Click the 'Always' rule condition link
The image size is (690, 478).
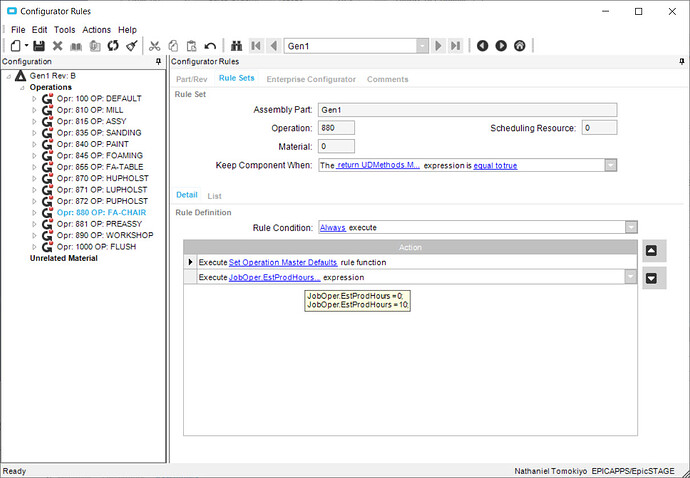pos(333,228)
